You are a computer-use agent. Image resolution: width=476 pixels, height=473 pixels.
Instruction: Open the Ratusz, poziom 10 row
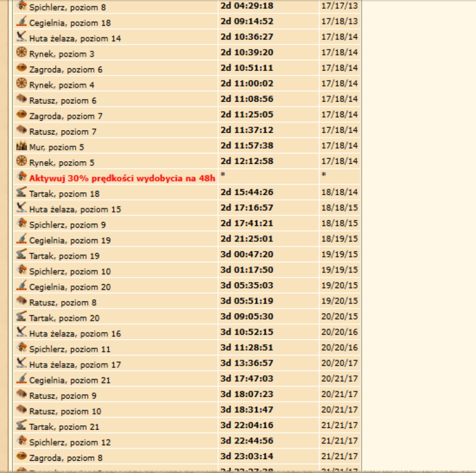pyautogui.click(x=65, y=411)
